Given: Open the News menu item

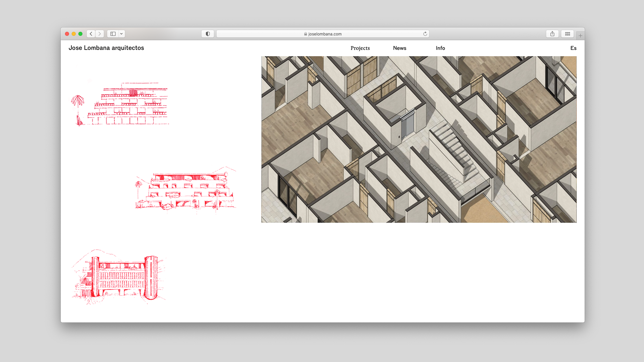Looking at the screenshot, I should pyautogui.click(x=399, y=48).
